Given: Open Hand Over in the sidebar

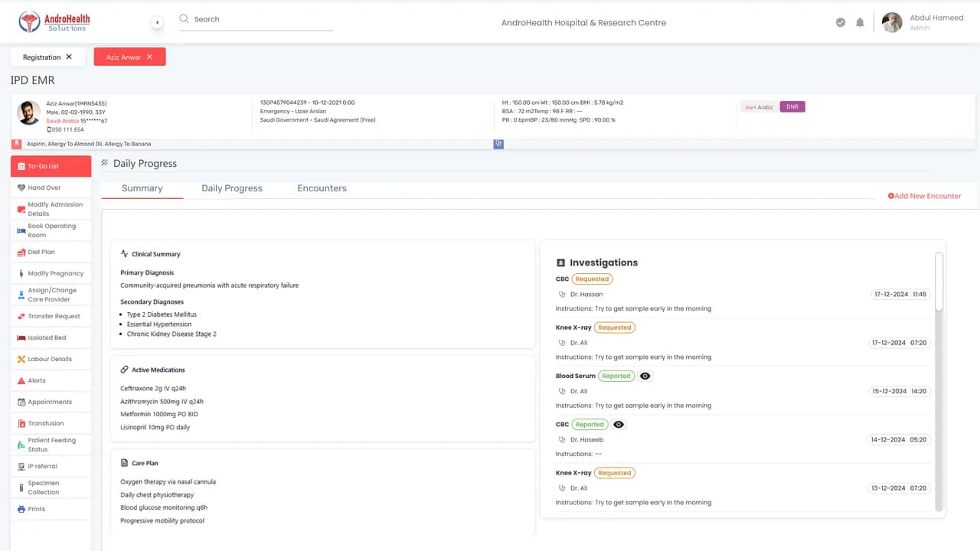Looking at the screenshot, I should [x=51, y=187].
